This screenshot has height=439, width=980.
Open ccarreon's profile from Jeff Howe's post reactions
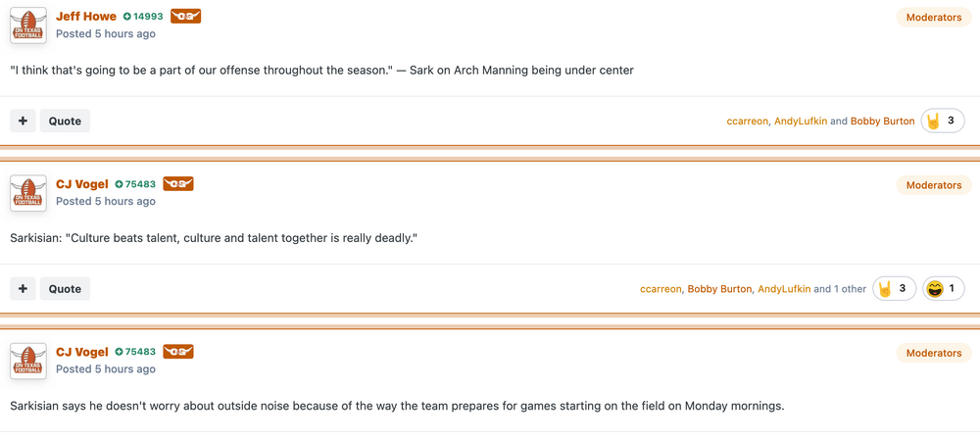748,122
